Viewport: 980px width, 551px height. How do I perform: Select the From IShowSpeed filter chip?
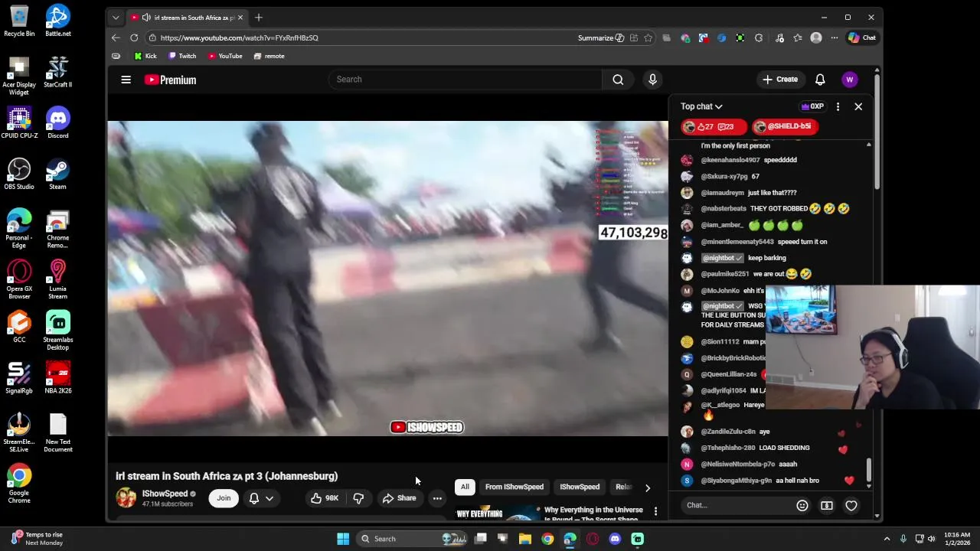[x=514, y=487]
